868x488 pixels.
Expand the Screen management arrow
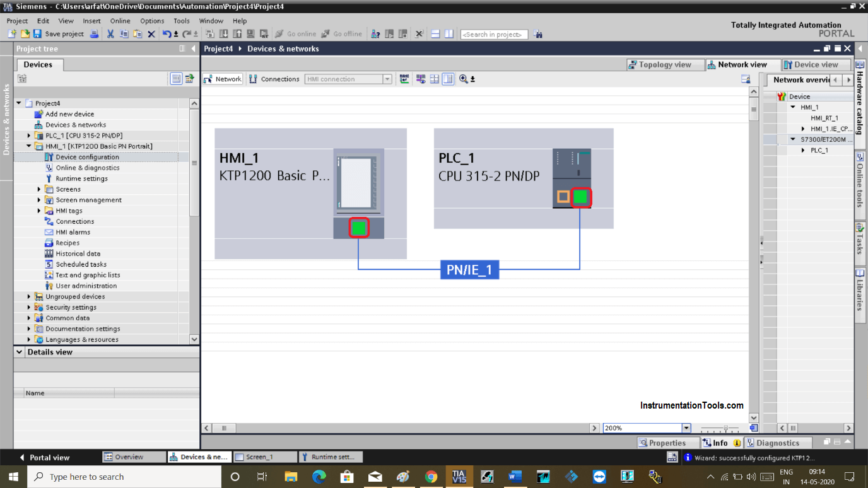tap(39, 200)
